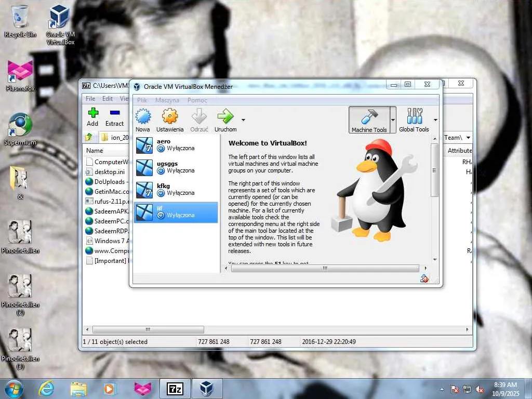
Task: Open the Windows Start button
Action: 14,389
